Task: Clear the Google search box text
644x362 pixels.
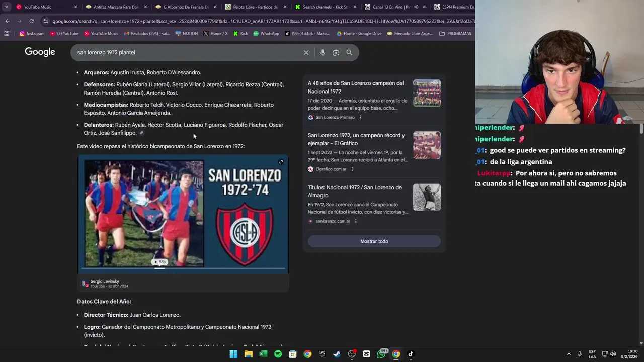Action: 306,52
